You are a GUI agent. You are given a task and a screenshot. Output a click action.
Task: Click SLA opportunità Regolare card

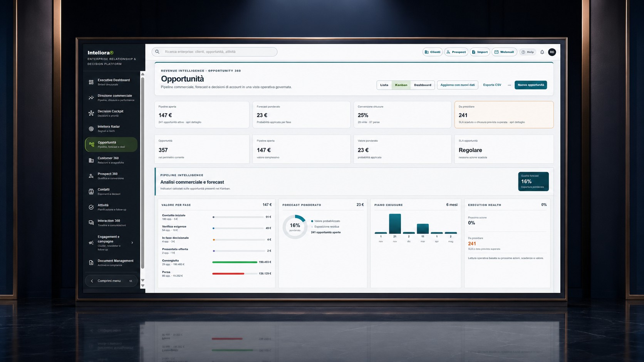point(504,149)
